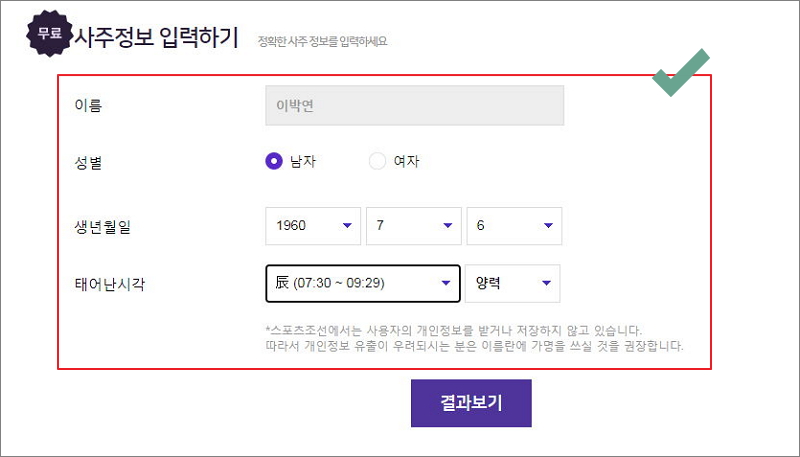Screen dimensions: 800x457
Task: Click the 이름 name input field
Action: pos(414,106)
